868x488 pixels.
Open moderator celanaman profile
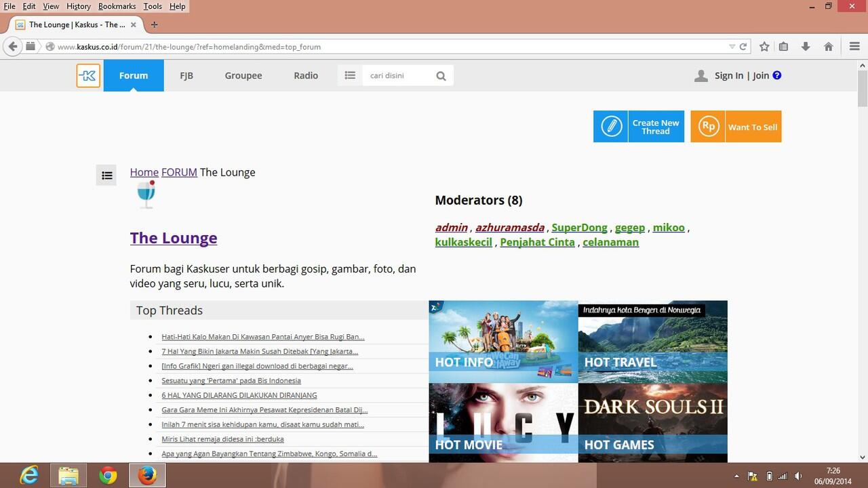(610, 242)
